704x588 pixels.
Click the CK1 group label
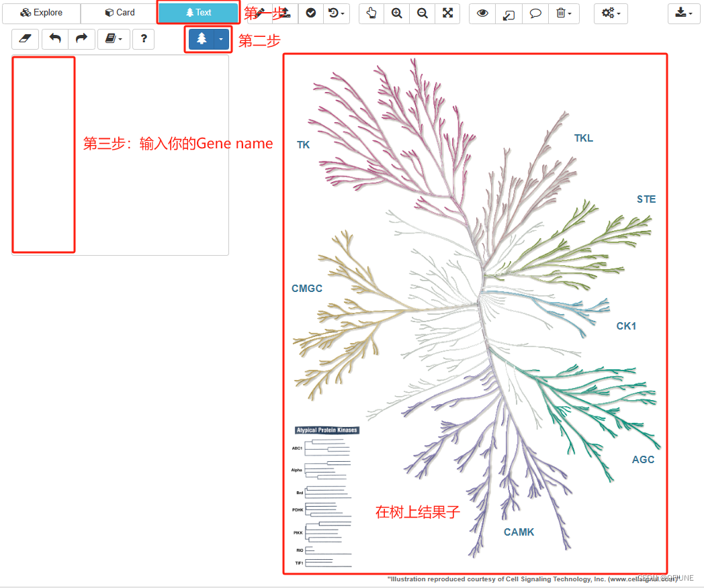pos(626,326)
